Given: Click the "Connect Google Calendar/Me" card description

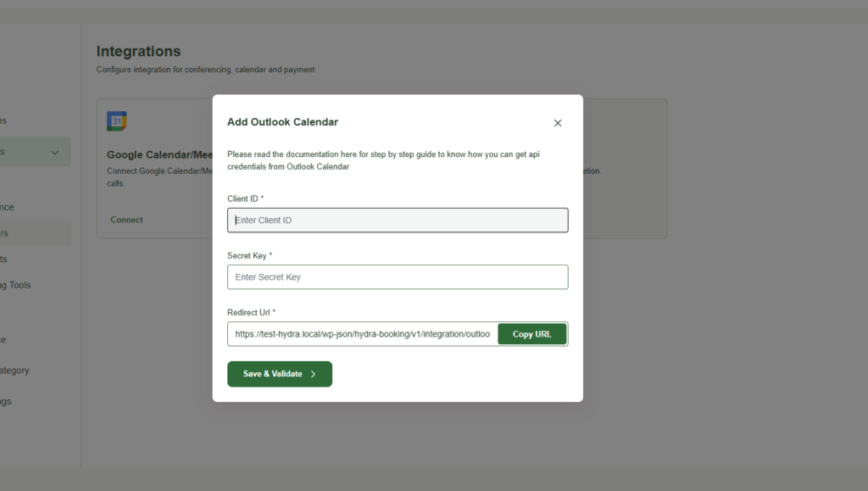Looking at the screenshot, I should 159,177.
